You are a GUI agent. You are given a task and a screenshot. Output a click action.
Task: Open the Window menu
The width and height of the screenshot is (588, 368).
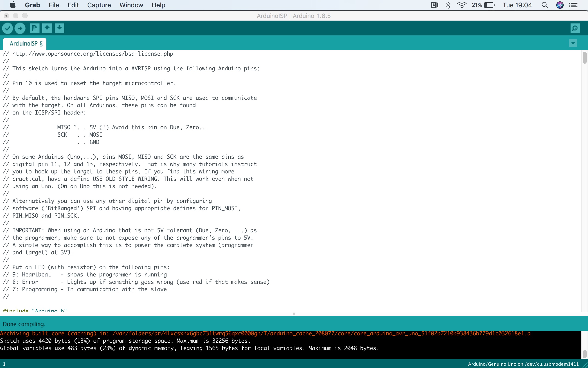(131, 5)
